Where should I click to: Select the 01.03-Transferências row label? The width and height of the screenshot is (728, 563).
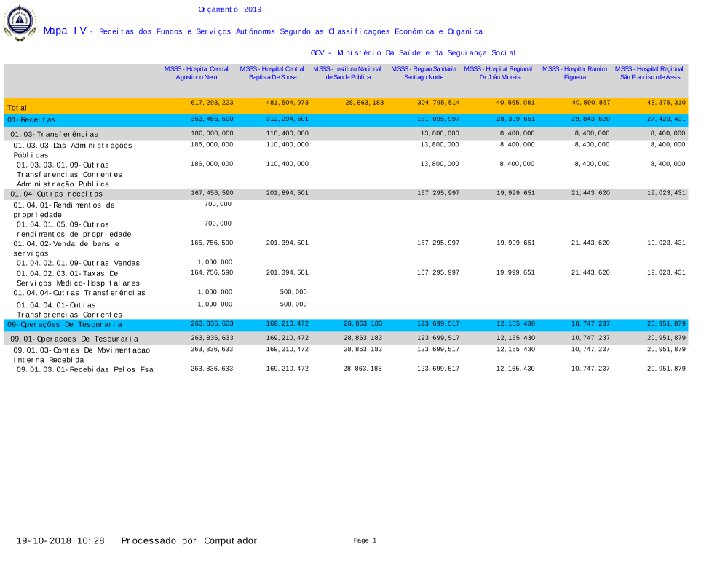(54, 134)
